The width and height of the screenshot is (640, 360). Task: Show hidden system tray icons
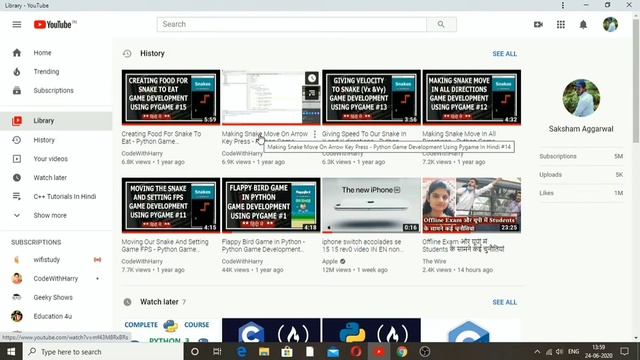537,351
